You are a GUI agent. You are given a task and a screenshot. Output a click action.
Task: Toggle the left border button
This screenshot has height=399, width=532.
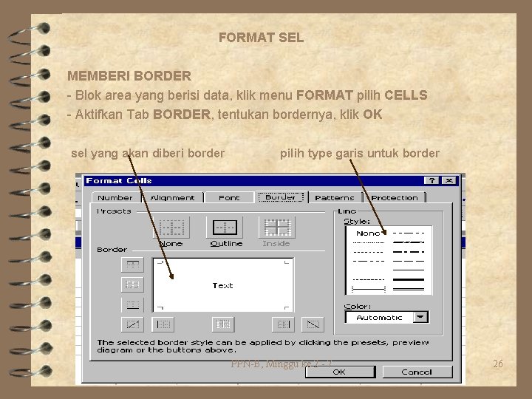point(163,324)
